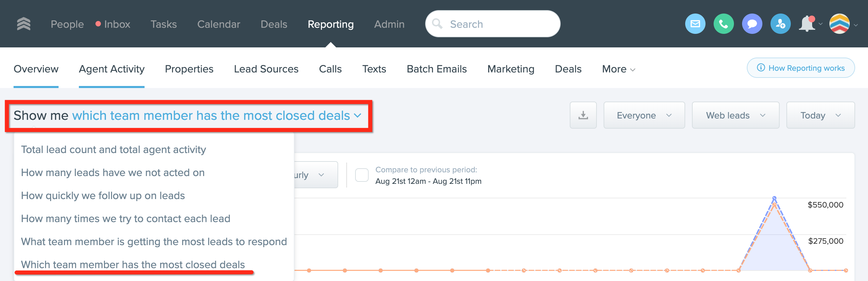The image size is (868, 281).
Task: Click the download report icon button
Action: pos(583,115)
